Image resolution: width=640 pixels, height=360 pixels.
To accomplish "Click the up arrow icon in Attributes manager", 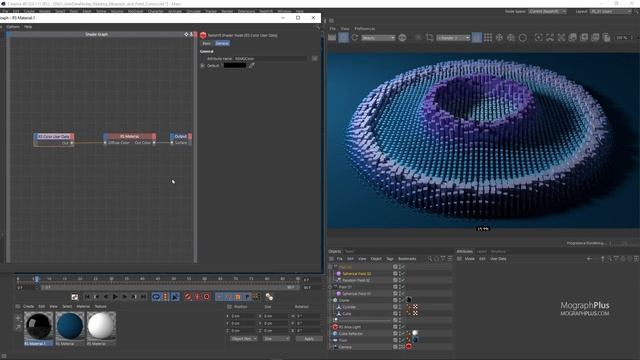I will [x=602, y=259].
